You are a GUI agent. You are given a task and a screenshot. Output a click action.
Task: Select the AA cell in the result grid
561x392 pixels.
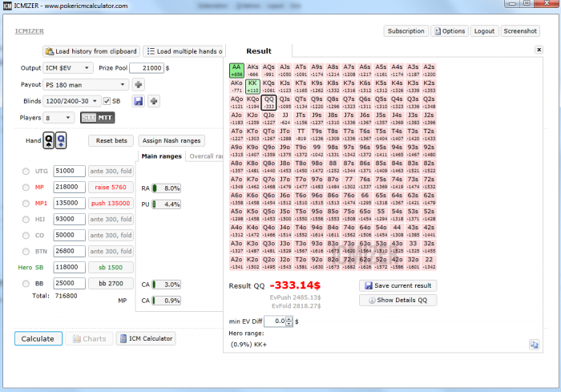(x=236, y=71)
